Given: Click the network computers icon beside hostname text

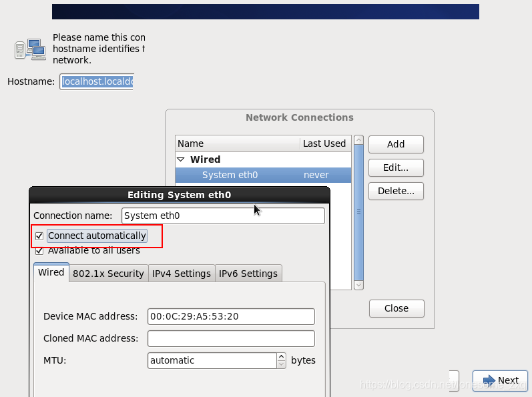Looking at the screenshot, I should point(30,49).
